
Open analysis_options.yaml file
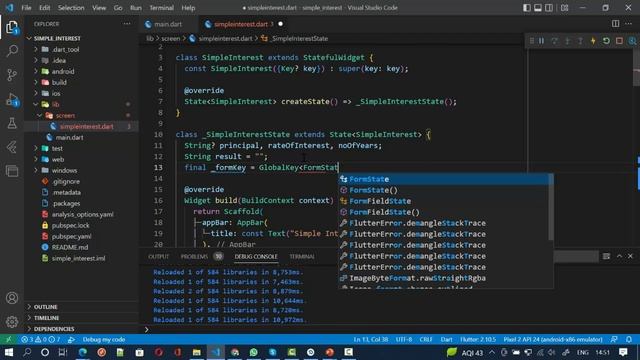click(x=82, y=214)
